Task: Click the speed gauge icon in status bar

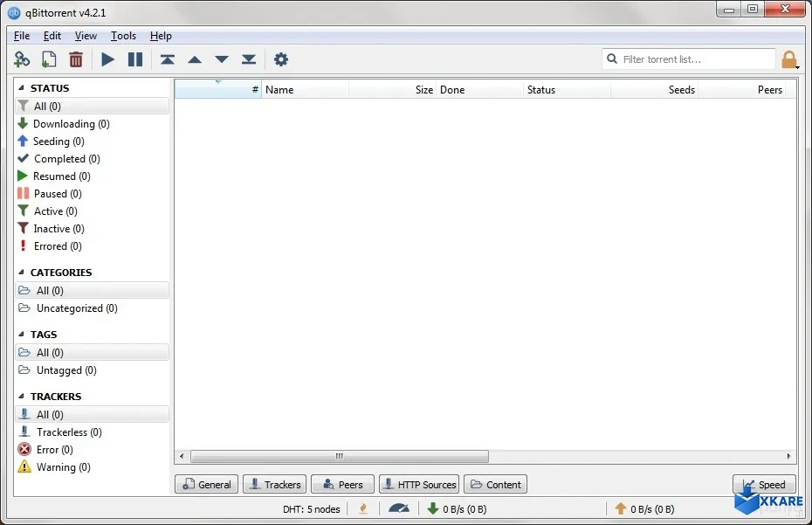Action: 400,508
